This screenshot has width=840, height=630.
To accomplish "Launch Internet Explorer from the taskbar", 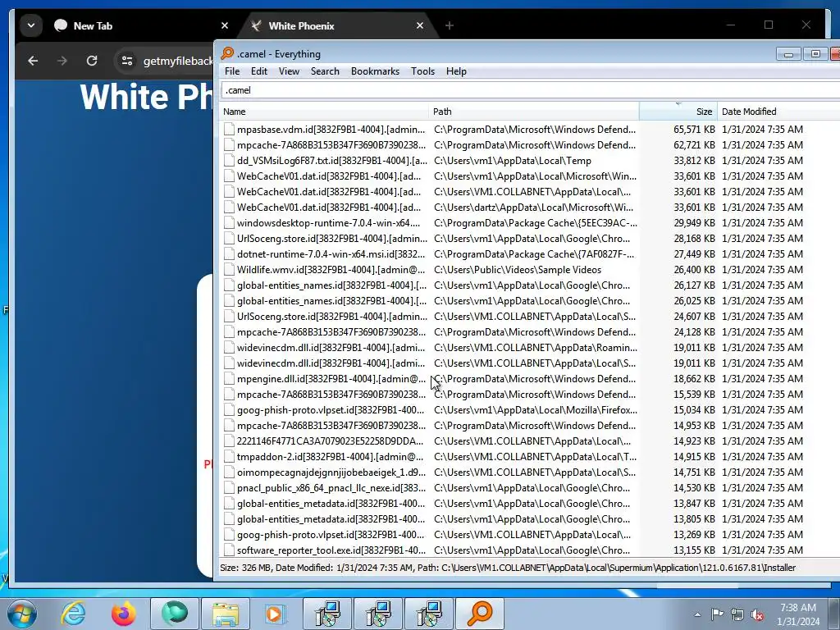I will 73,614.
